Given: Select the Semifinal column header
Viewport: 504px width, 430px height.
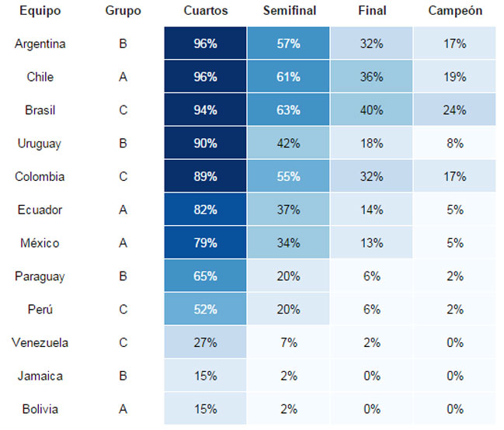Looking at the screenshot, I should pos(290,11).
